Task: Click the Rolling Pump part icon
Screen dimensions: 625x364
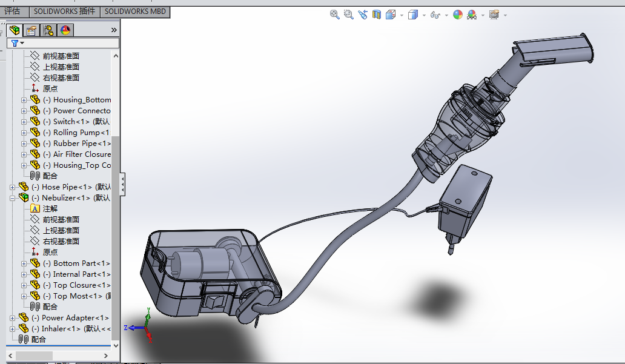Action: point(36,132)
